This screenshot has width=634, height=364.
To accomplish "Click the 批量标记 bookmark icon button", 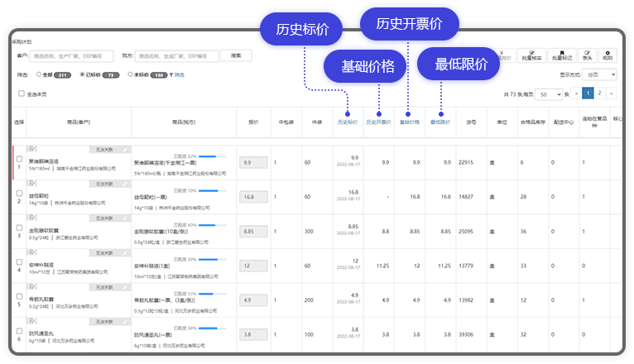I will pos(561,56).
